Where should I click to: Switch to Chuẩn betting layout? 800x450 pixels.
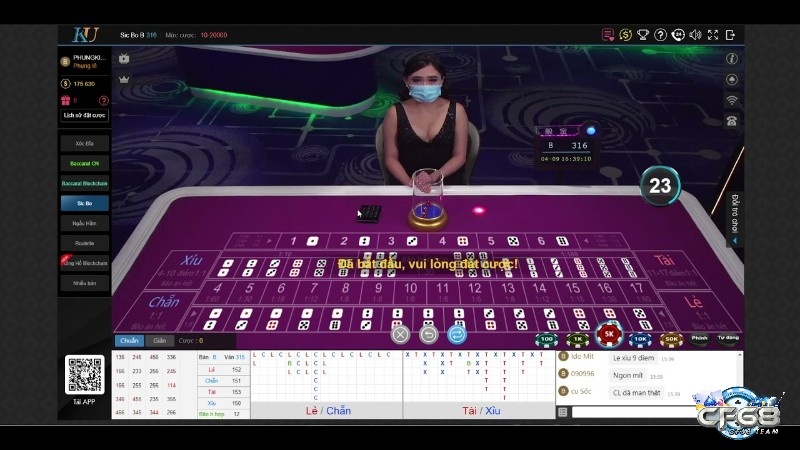(129, 340)
